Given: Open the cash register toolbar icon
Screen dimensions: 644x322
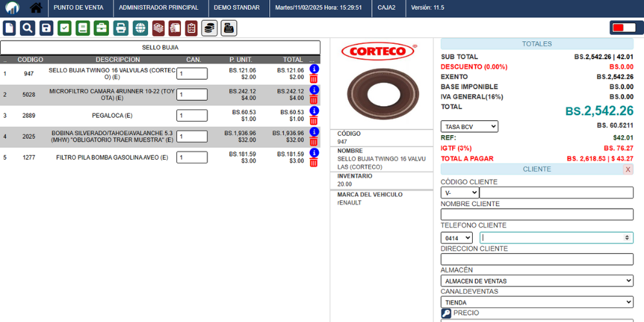Looking at the screenshot, I should click(x=229, y=28).
